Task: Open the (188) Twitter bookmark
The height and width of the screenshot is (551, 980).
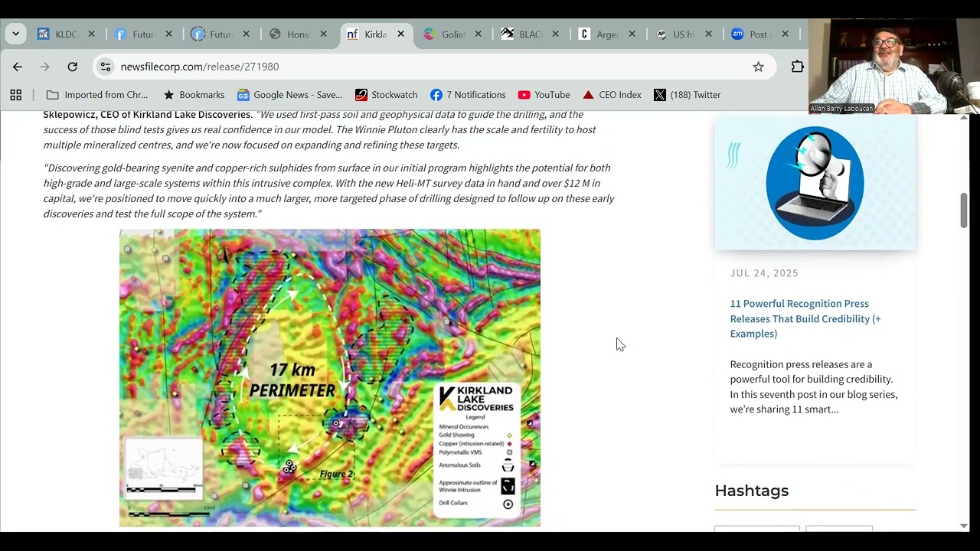Action: [x=688, y=95]
